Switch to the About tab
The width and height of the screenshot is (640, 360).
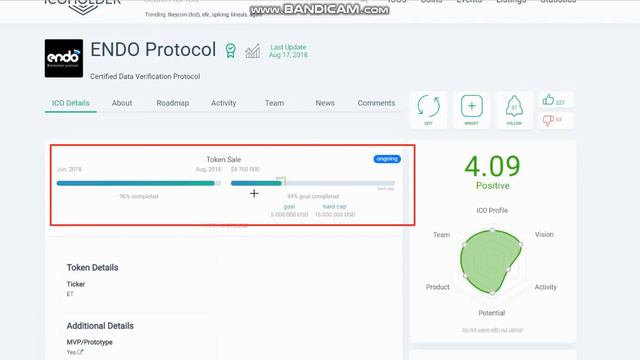coord(122,103)
